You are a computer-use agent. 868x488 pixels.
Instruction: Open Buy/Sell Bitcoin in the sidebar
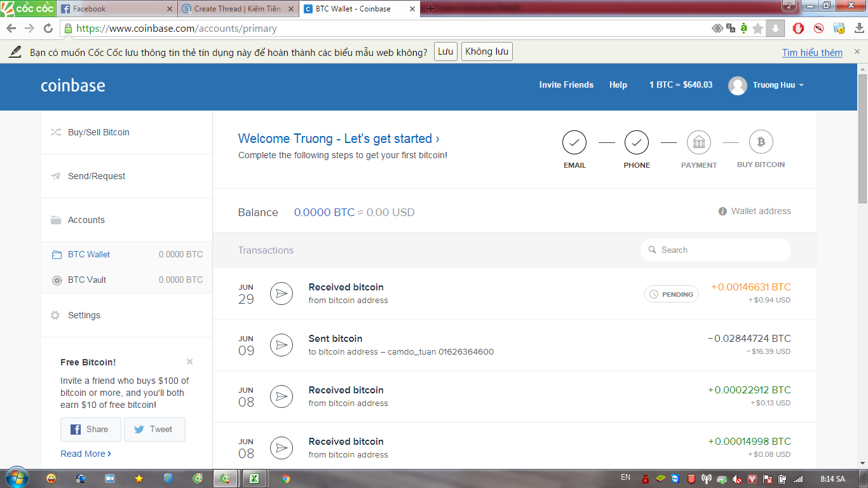tap(126, 132)
